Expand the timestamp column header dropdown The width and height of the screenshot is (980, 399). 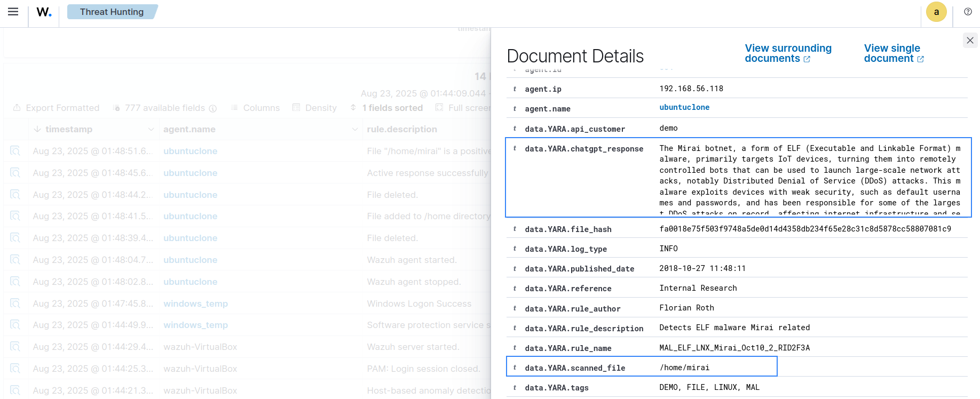(151, 130)
